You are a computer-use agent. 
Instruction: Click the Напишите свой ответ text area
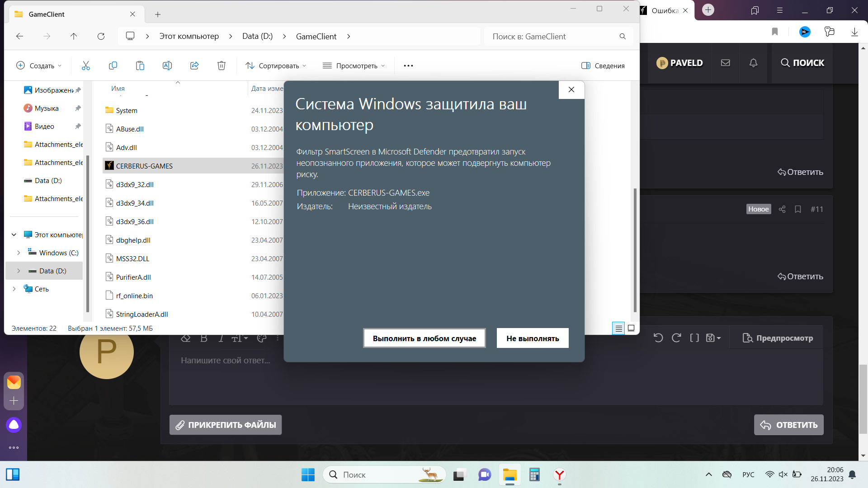[x=496, y=376]
